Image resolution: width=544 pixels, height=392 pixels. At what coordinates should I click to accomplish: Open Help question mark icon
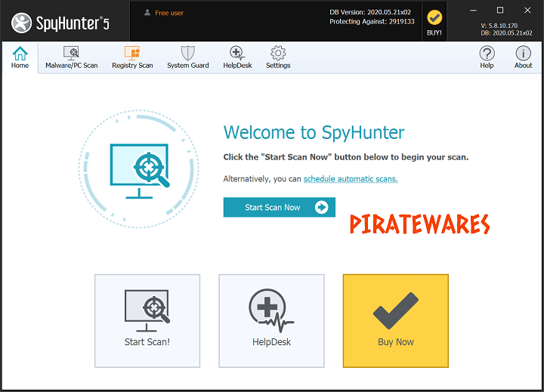487,57
